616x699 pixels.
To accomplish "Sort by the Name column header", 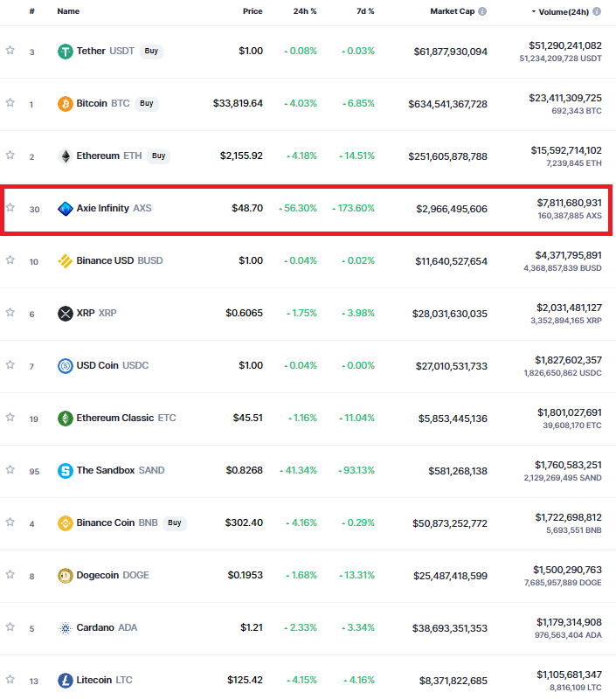I will coord(68,11).
